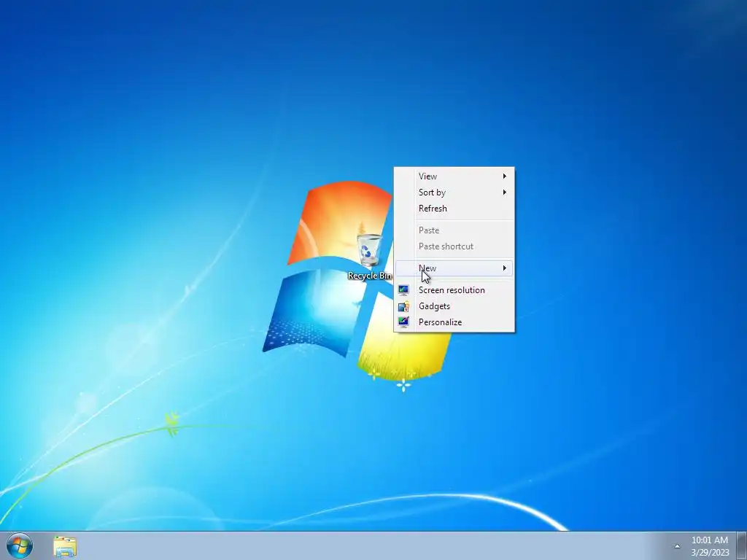Image resolution: width=747 pixels, height=560 pixels.
Task: Expand the New submenu arrow
Action: [505, 268]
